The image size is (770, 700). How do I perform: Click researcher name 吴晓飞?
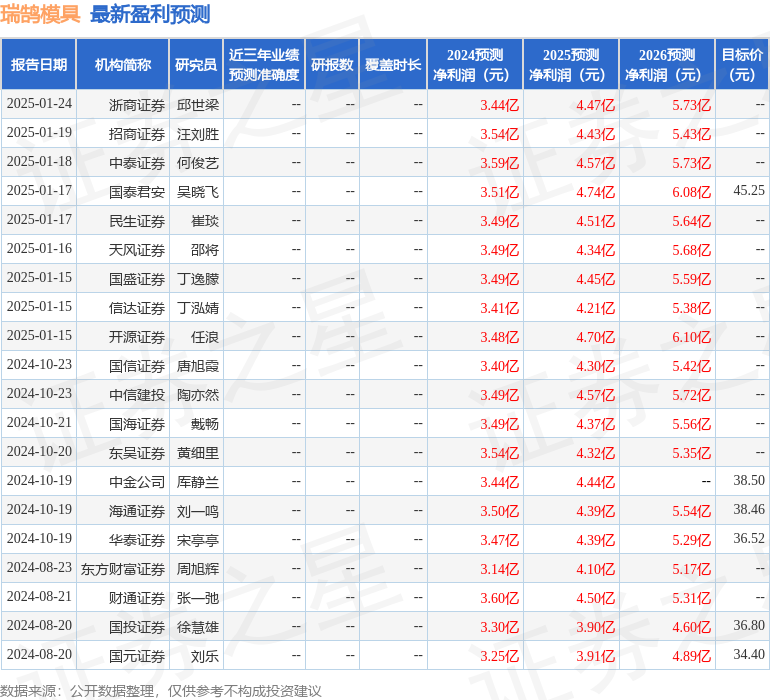tap(198, 192)
